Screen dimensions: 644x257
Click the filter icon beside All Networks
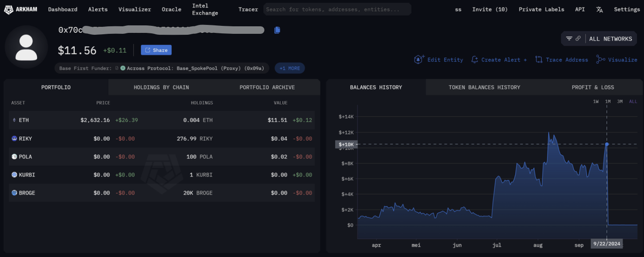[569, 39]
